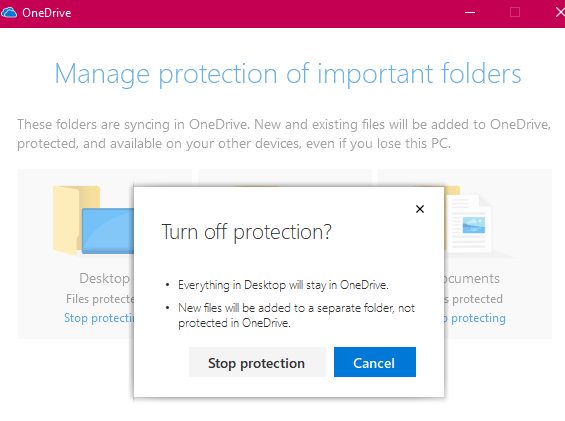Click the Desktop folder name label

click(x=104, y=278)
